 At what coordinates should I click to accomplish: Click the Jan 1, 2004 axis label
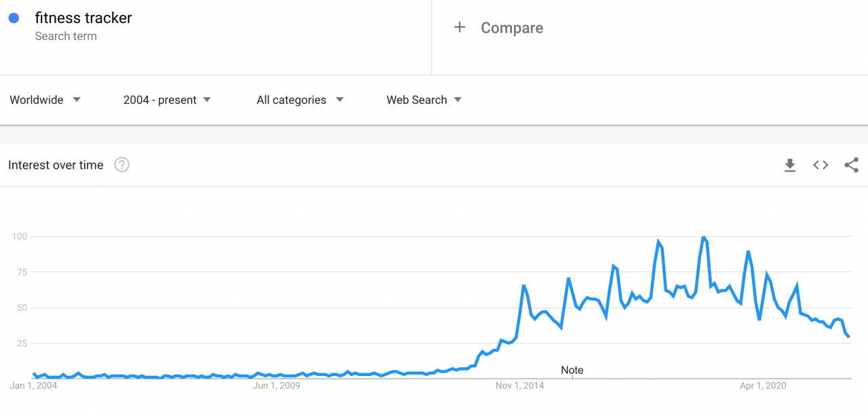34,386
